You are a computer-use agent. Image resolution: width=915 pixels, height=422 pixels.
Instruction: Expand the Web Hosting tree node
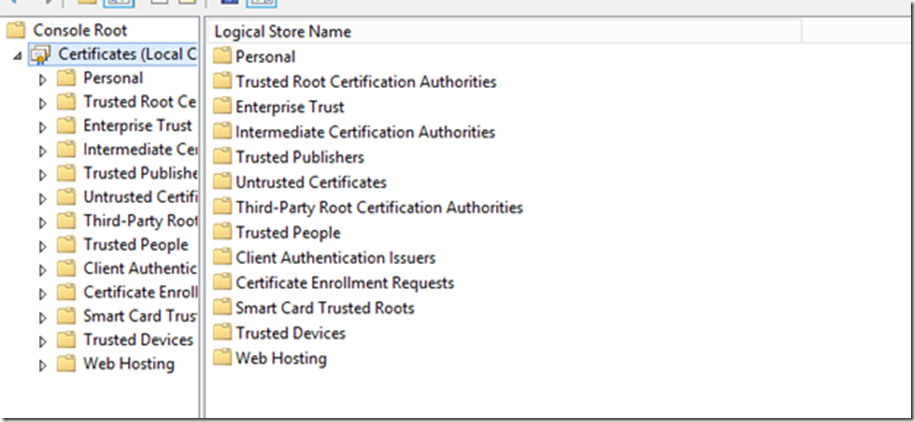(42, 366)
